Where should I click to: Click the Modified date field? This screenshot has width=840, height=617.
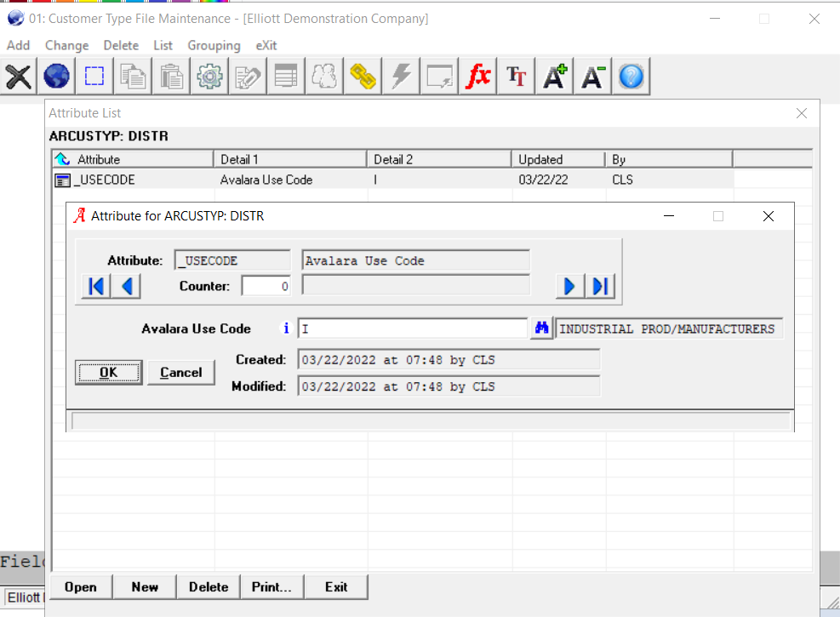click(x=449, y=386)
